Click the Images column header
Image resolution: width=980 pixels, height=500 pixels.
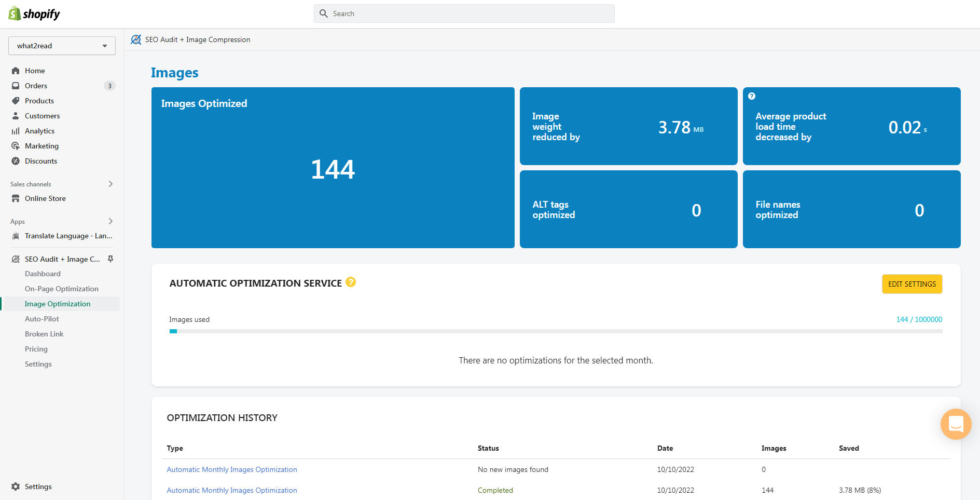[x=774, y=448]
